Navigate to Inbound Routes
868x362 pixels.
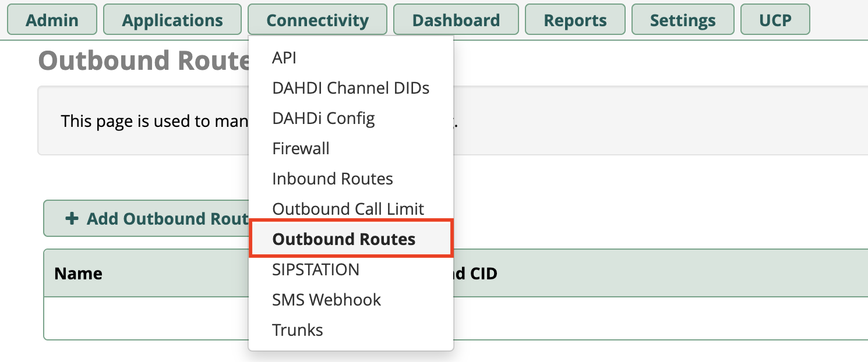point(333,179)
